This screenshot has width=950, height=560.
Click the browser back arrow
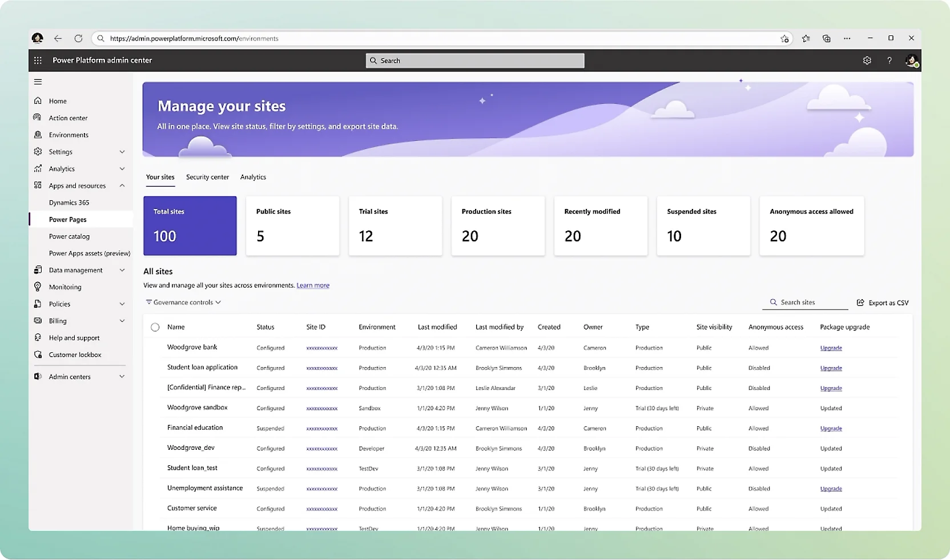pos(58,38)
